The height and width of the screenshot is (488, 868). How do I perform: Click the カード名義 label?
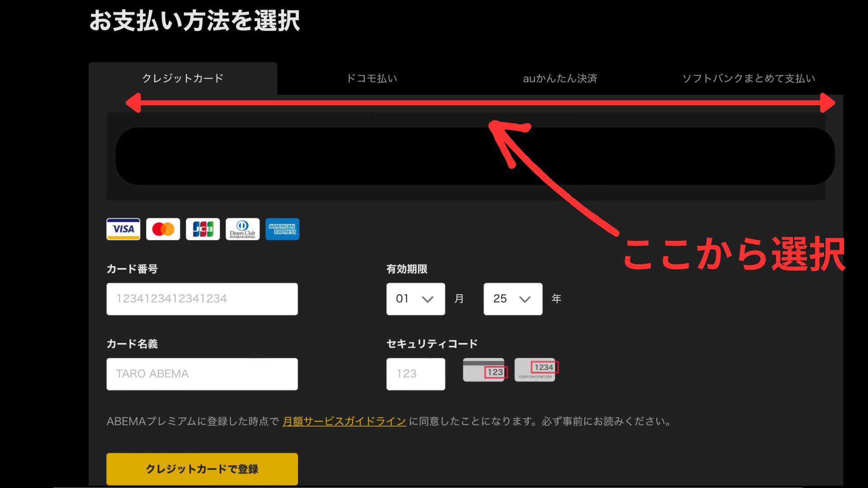click(x=132, y=344)
